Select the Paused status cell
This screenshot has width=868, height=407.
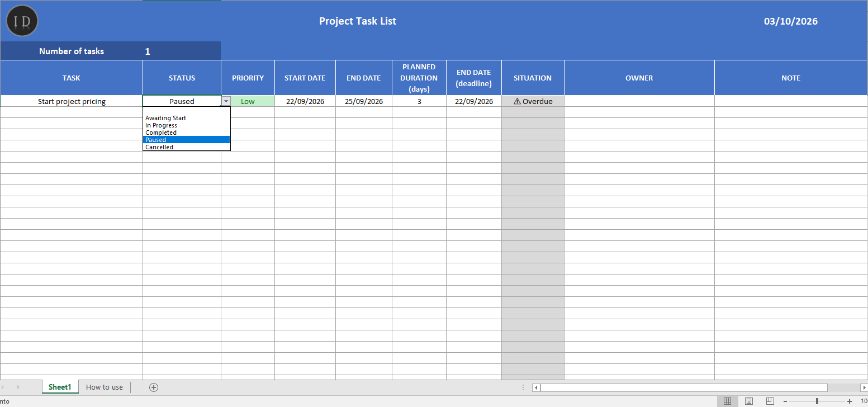182,101
